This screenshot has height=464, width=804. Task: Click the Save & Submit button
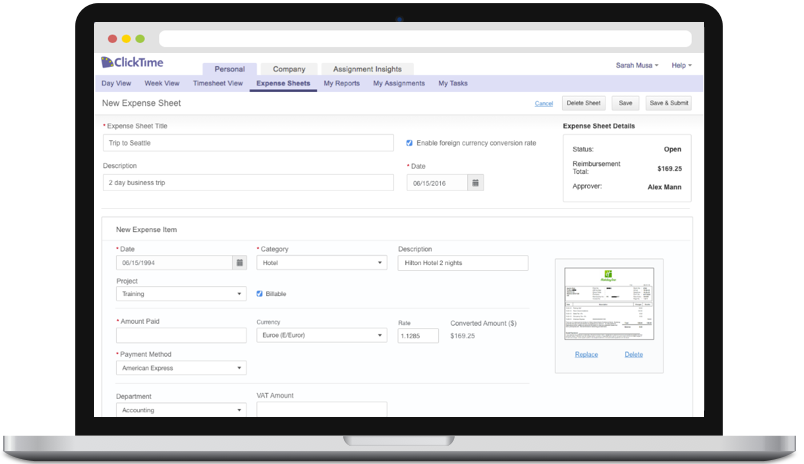point(668,103)
